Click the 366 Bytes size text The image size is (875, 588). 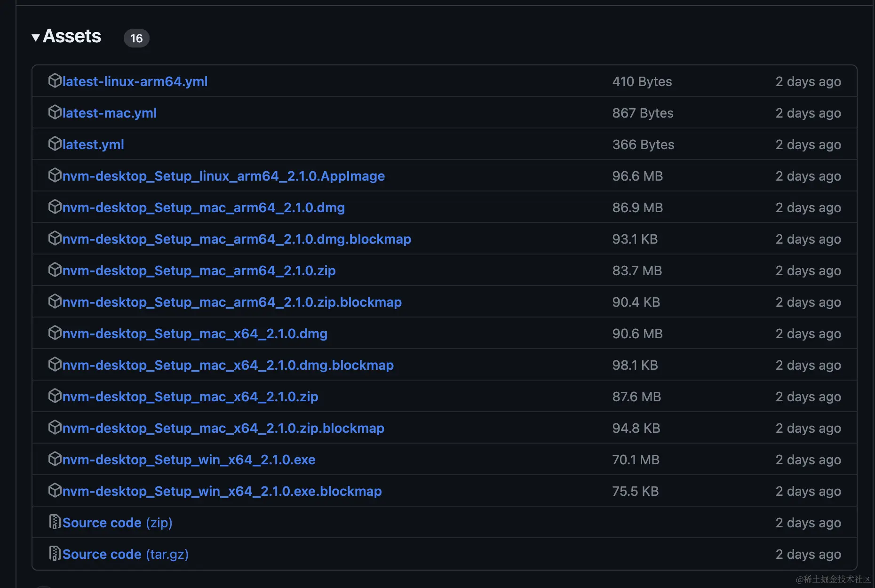(x=644, y=144)
